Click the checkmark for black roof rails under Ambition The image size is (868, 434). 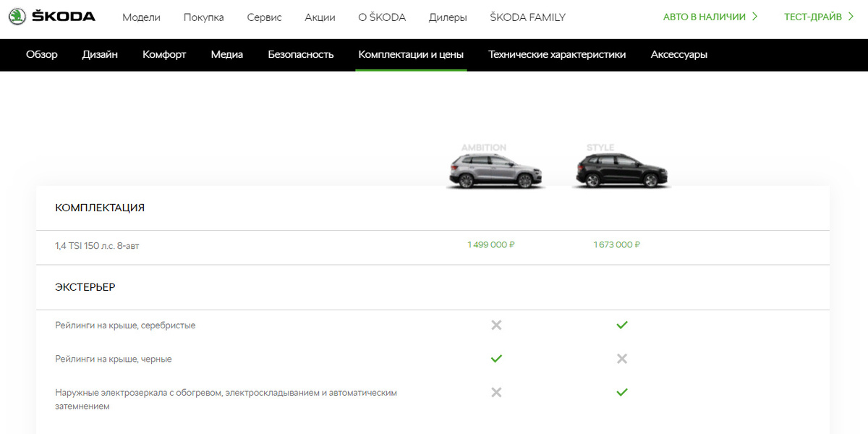[x=496, y=359]
